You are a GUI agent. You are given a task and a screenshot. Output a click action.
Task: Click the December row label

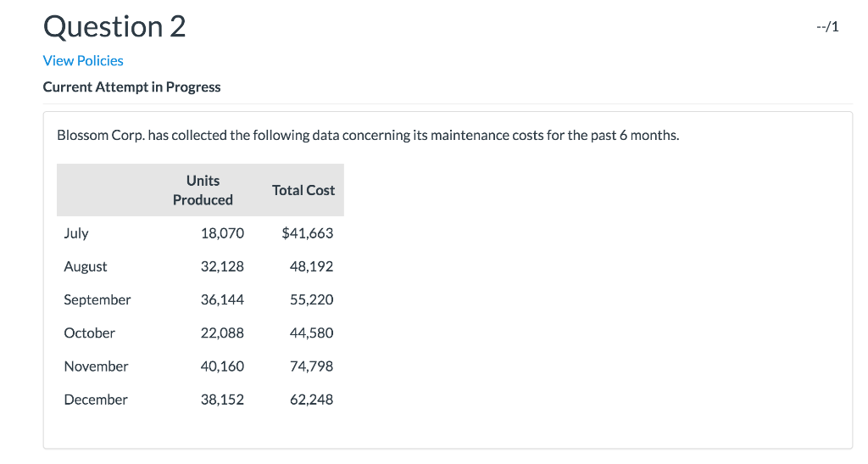tap(96, 400)
